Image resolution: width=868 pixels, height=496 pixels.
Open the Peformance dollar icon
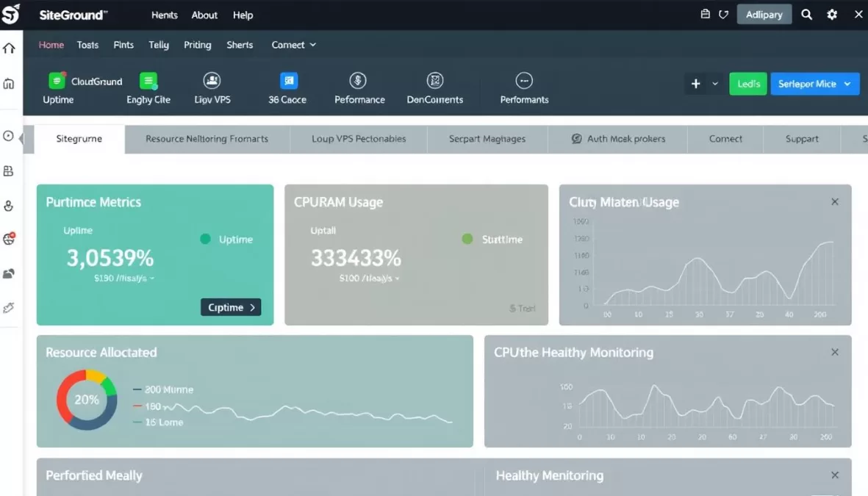pos(359,81)
